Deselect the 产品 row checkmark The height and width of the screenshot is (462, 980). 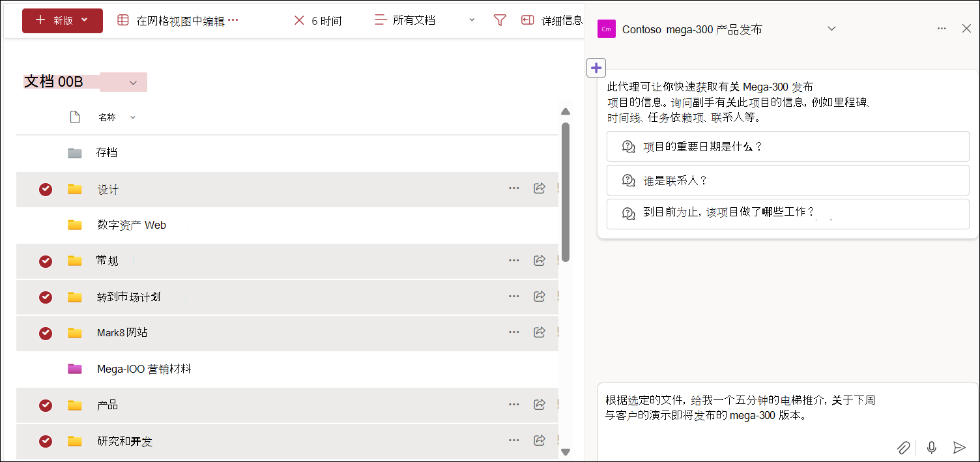(x=46, y=405)
